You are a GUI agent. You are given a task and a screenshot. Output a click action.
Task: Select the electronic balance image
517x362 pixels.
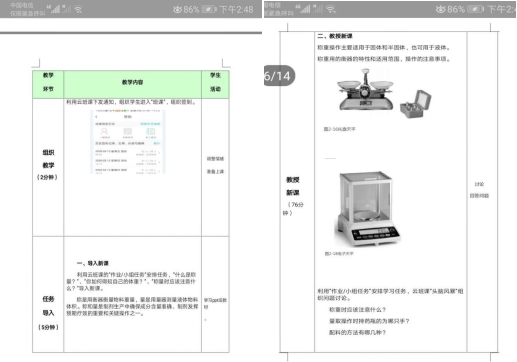click(366, 209)
